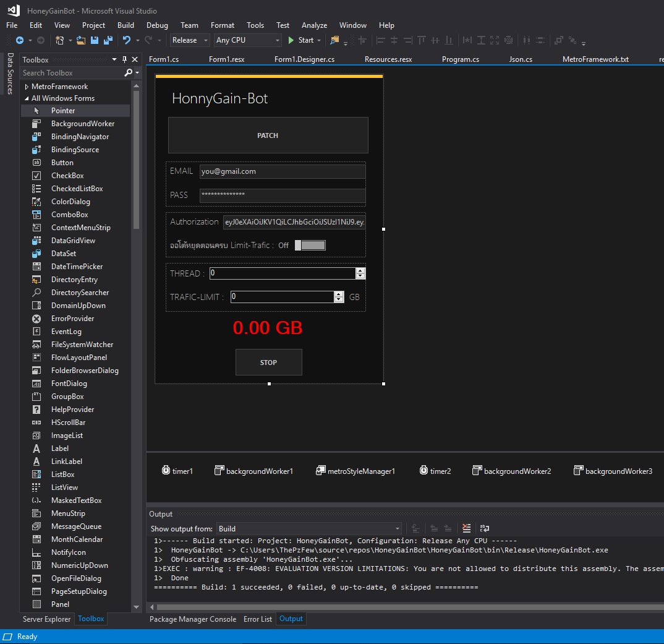Viewport: 664px width, 644px height.
Task: Click the Undo arrow icon
Action: (127, 40)
